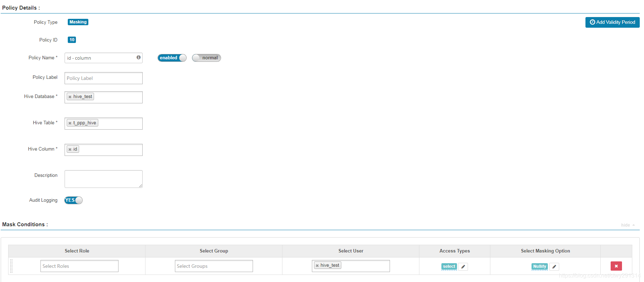The height and width of the screenshot is (282, 644).
Task: Remove hive_test tag from Hive Database
Action: pos(70,97)
